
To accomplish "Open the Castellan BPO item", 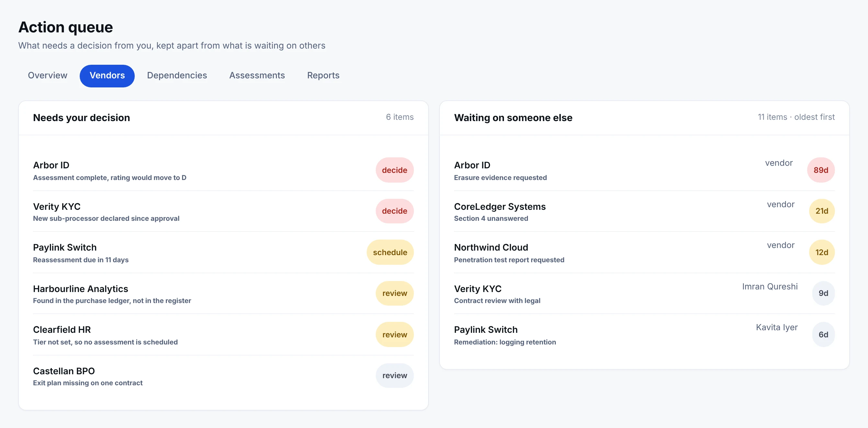I will [x=223, y=376].
